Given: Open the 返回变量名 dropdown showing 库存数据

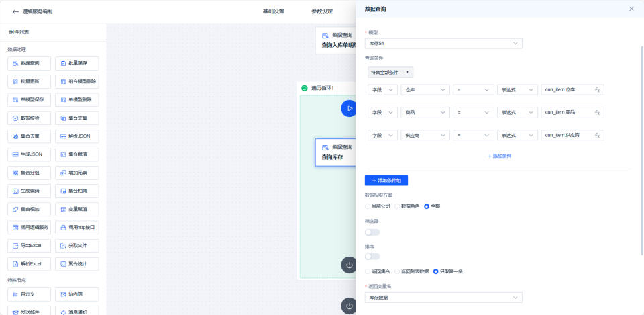Looking at the screenshot, I should tap(443, 298).
